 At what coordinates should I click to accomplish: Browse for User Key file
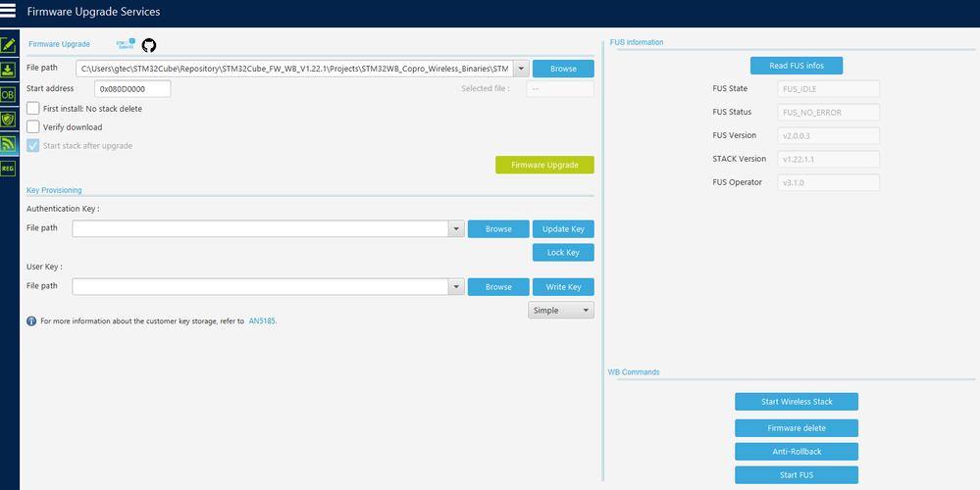pyautogui.click(x=498, y=287)
